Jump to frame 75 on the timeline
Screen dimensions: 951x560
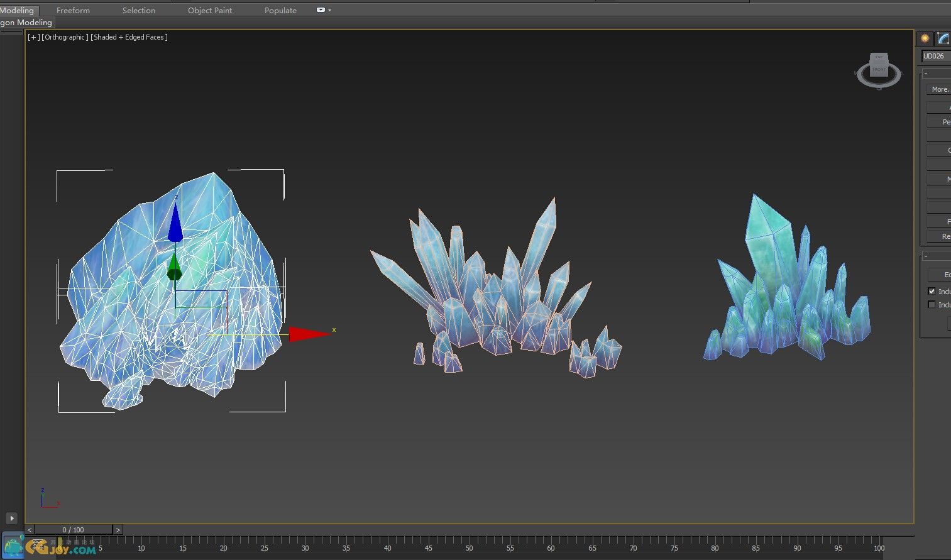pyautogui.click(x=674, y=548)
